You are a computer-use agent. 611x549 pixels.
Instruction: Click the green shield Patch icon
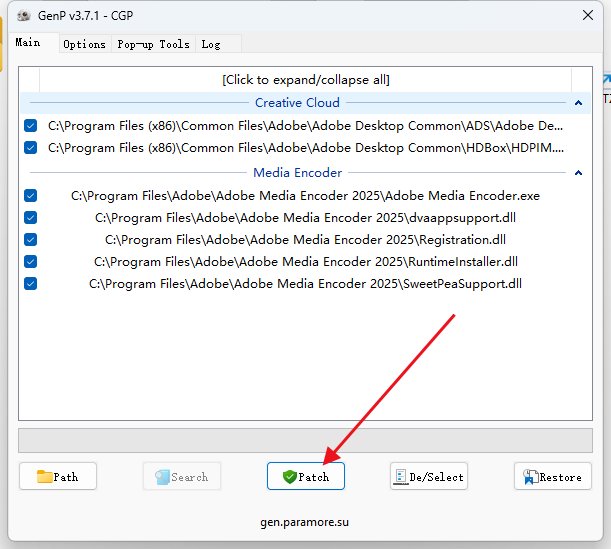pos(290,477)
